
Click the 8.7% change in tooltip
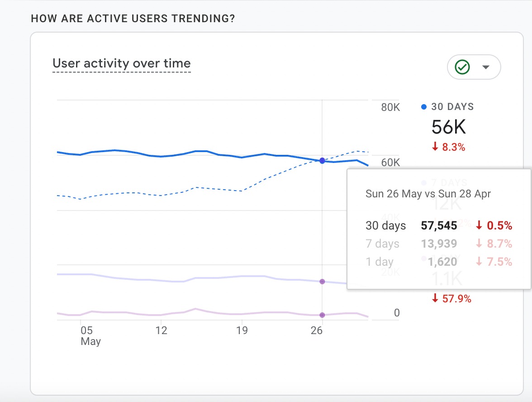pyautogui.click(x=494, y=244)
